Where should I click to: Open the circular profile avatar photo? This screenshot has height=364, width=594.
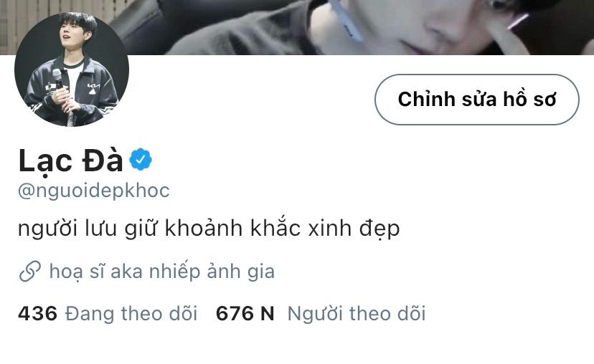point(72,69)
